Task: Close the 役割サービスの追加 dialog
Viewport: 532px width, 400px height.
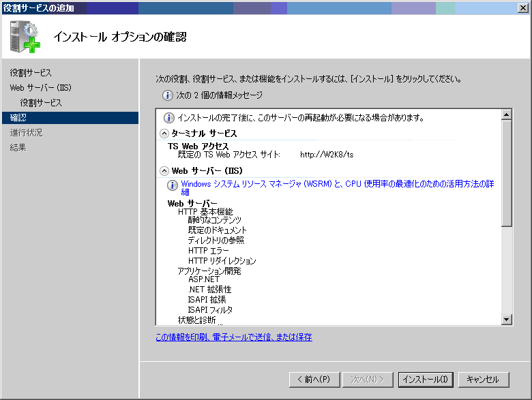Action: click(x=523, y=7)
